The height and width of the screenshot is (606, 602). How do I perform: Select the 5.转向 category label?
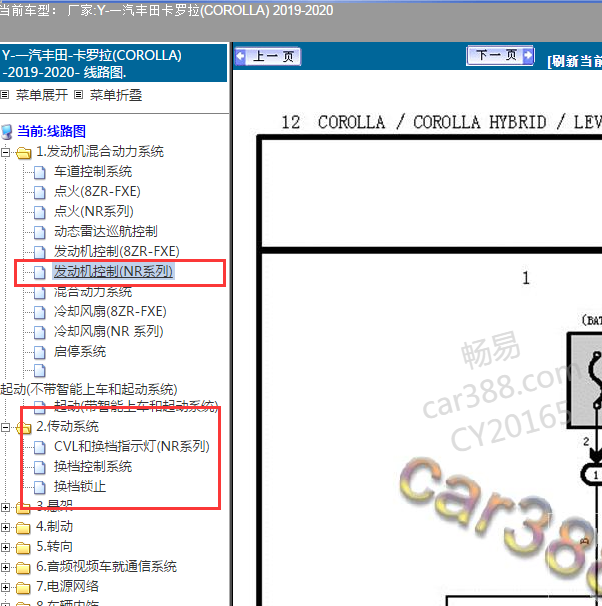coord(54,547)
